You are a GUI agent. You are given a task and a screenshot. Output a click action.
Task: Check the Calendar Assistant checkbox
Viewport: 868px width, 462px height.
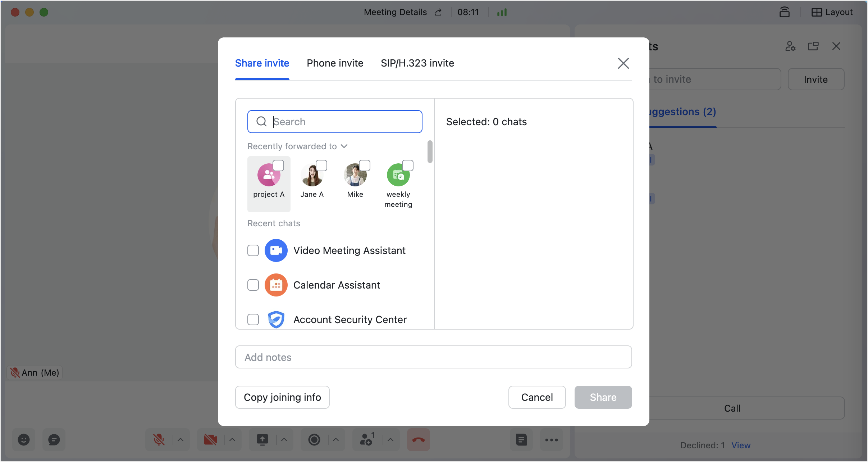click(x=253, y=285)
